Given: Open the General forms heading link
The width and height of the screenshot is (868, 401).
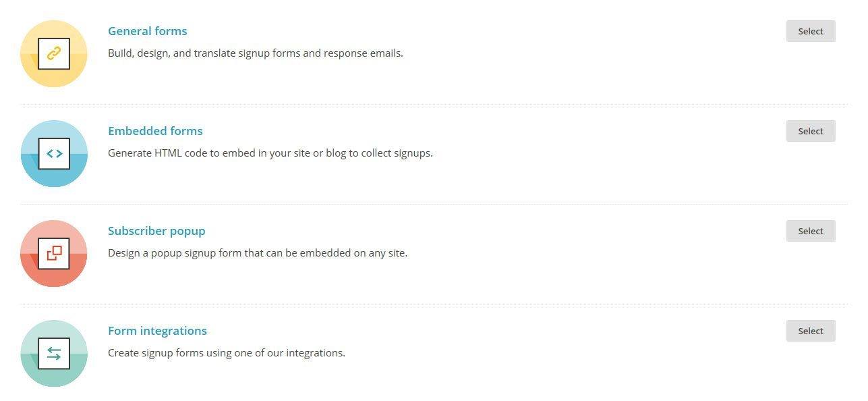Looking at the screenshot, I should [148, 31].
